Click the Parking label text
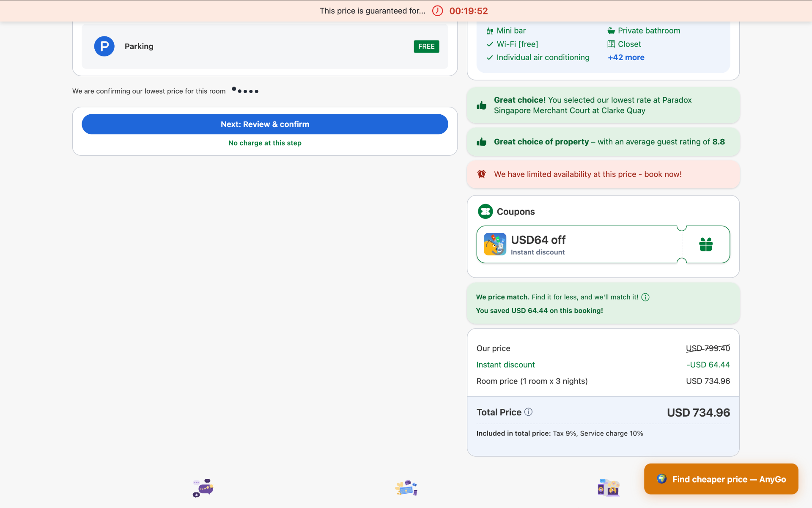Viewport: 812px width, 508px height. coord(139,47)
